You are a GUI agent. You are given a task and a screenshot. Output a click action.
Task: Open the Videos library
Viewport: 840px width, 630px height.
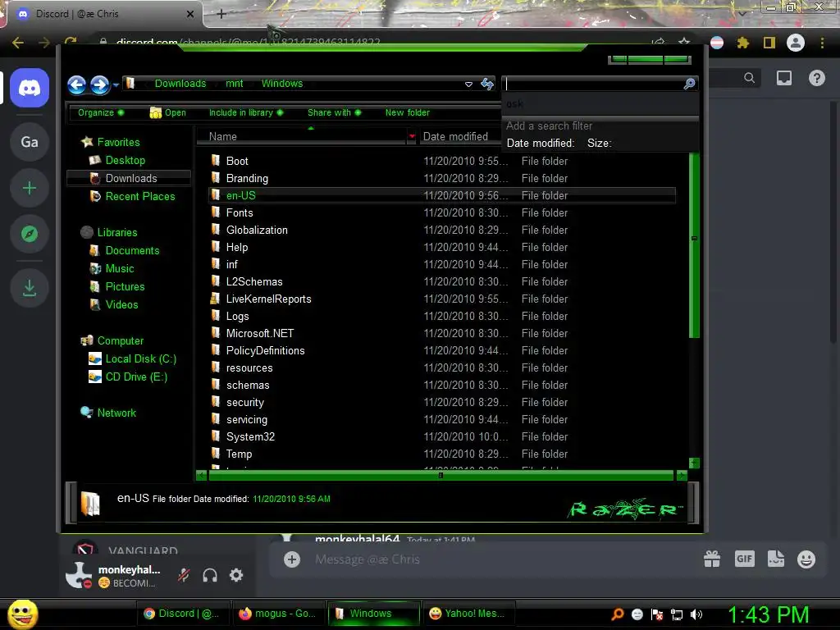tap(121, 305)
